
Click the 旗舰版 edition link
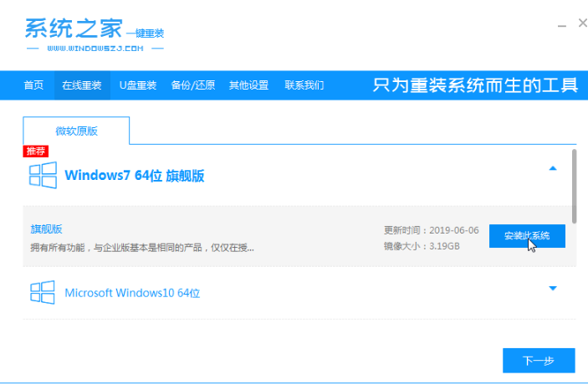[x=47, y=228]
